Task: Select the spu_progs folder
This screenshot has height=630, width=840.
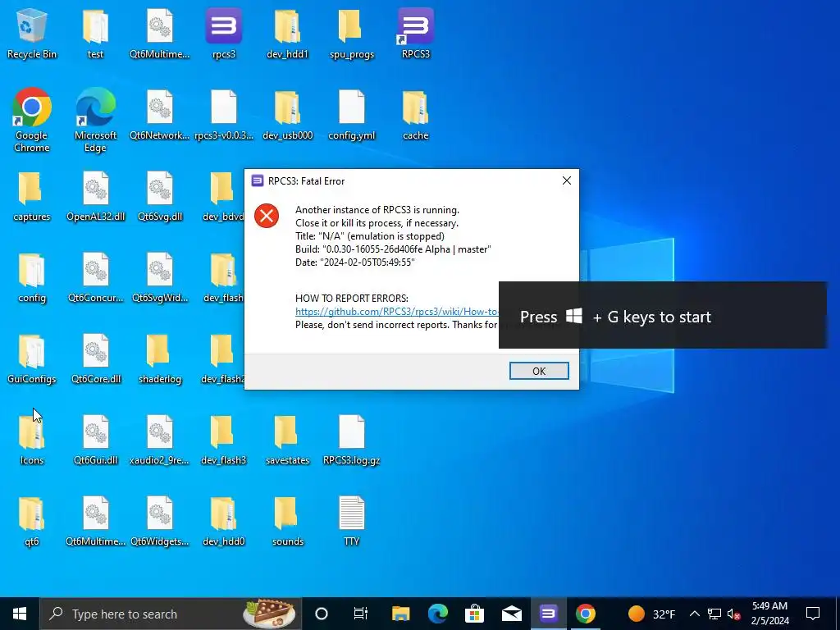Action: (351, 33)
